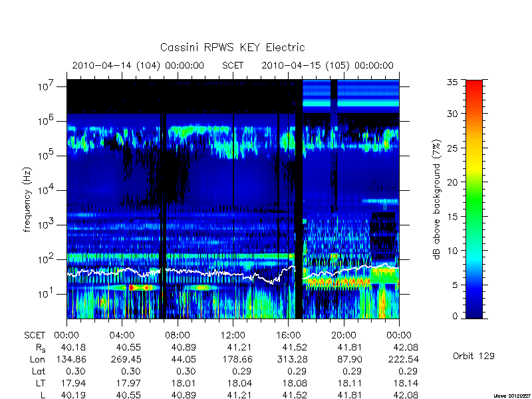Screen dimensions: 532x399
Task: Click the 10^1 frequency tick label
Action: 46,294
